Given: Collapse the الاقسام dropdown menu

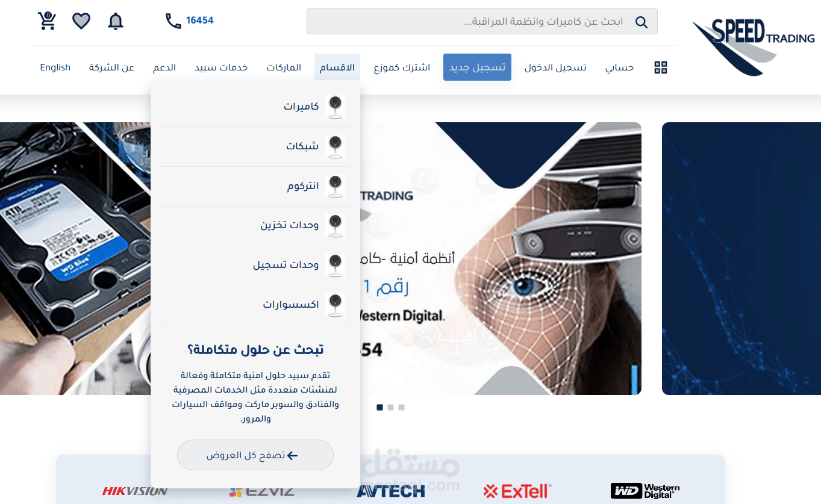Looking at the screenshot, I should [x=337, y=67].
